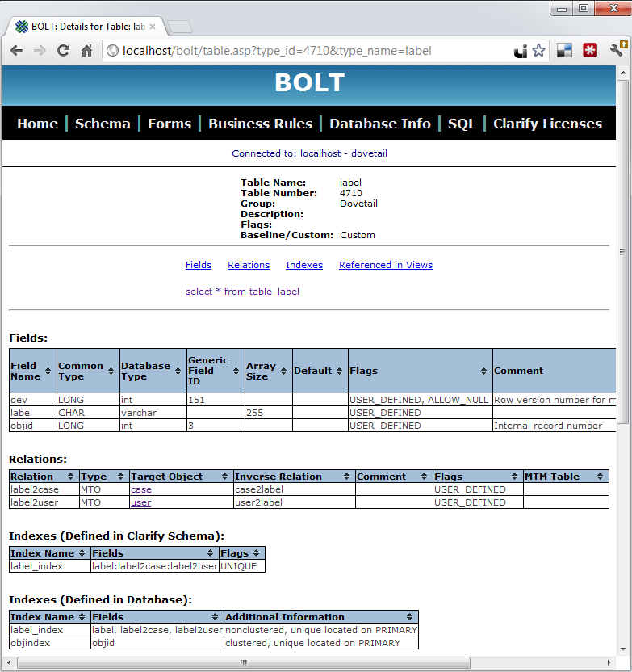
Task: Jump to the Fields section link
Action: pos(199,265)
